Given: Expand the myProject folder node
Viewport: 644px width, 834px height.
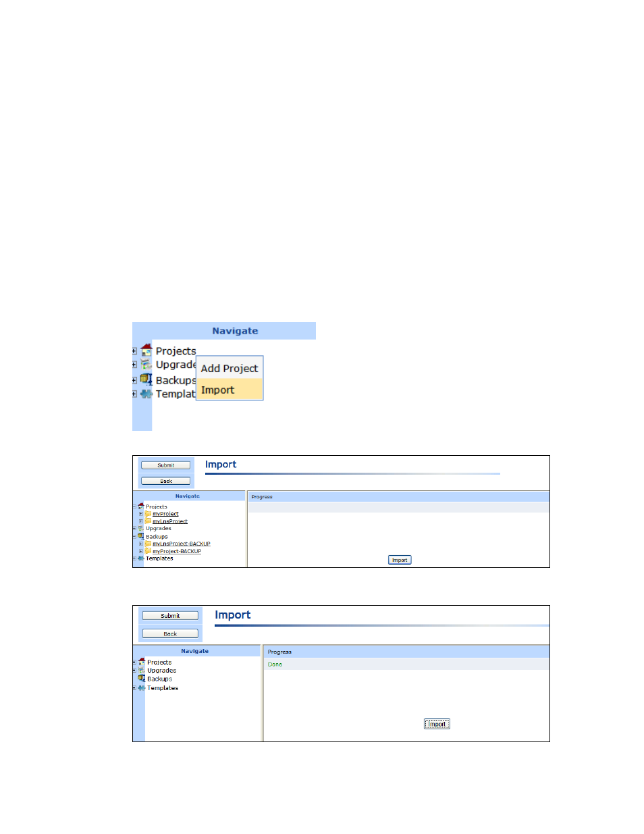Looking at the screenshot, I should pos(141,514).
